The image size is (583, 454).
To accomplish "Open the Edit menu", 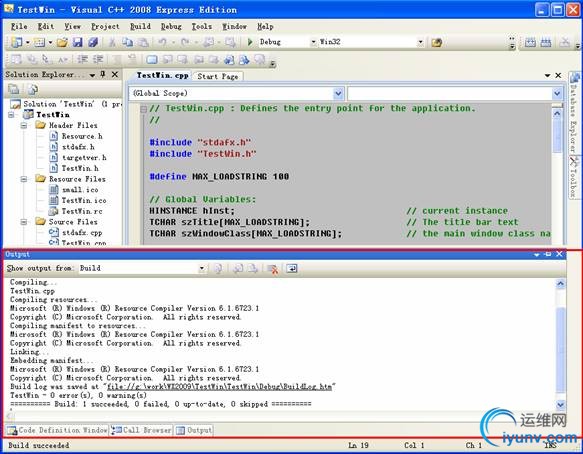I will 46,26.
